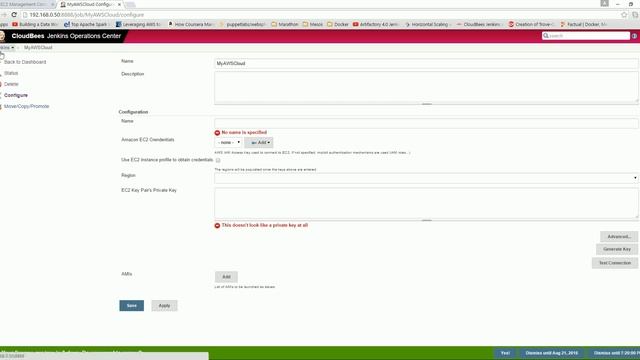This screenshot has width=640, height=360.
Task: Click Yes! in the green banner
Action: pos(505,353)
